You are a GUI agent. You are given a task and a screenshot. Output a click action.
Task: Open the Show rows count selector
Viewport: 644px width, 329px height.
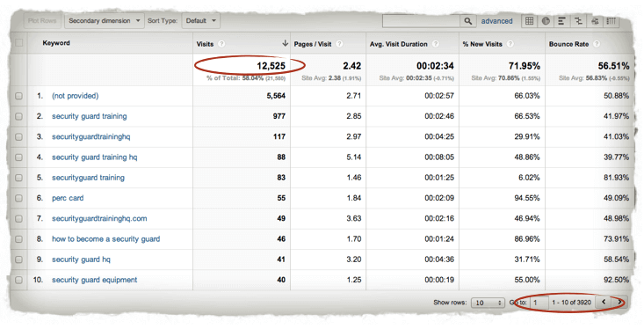coord(488,303)
